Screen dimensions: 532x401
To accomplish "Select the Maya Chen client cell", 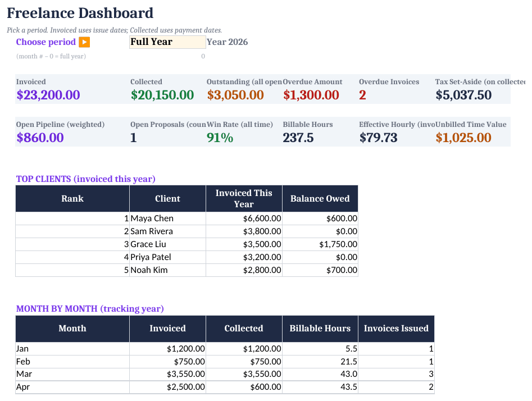I will click(167, 218).
